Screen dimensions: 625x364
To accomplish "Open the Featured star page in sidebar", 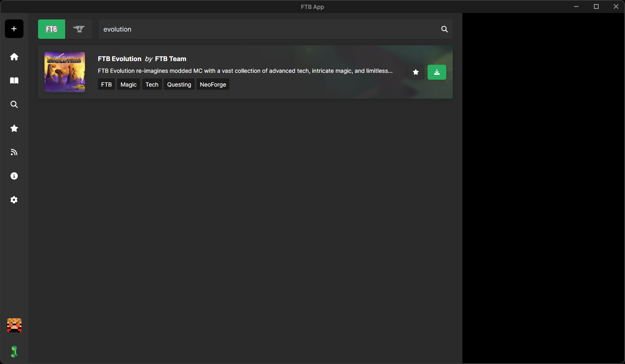I will click(x=14, y=128).
